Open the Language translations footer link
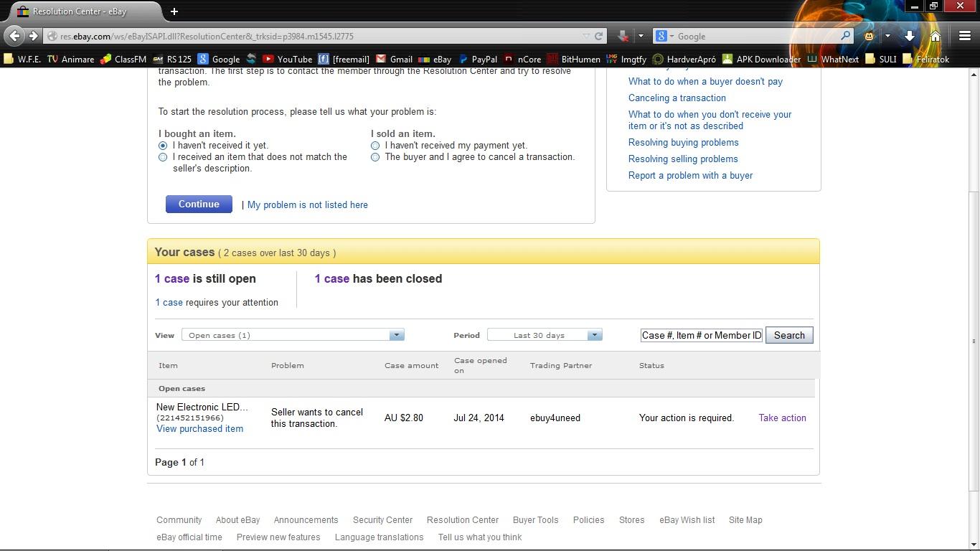 point(379,537)
